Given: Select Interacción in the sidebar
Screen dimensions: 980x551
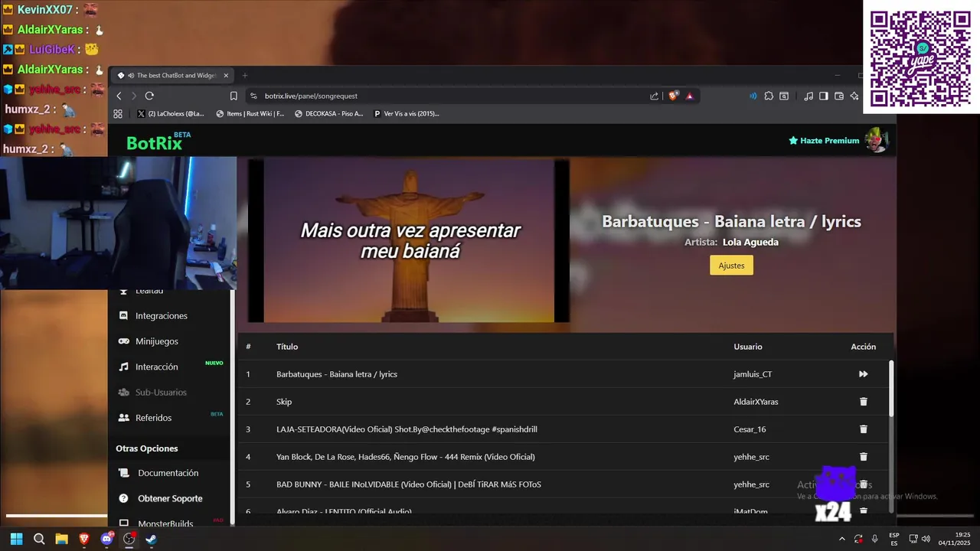Looking at the screenshot, I should click(x=156, y=367).
